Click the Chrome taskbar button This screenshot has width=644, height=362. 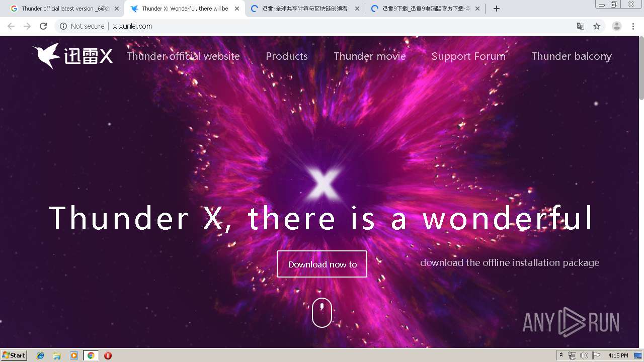(91, 355)
